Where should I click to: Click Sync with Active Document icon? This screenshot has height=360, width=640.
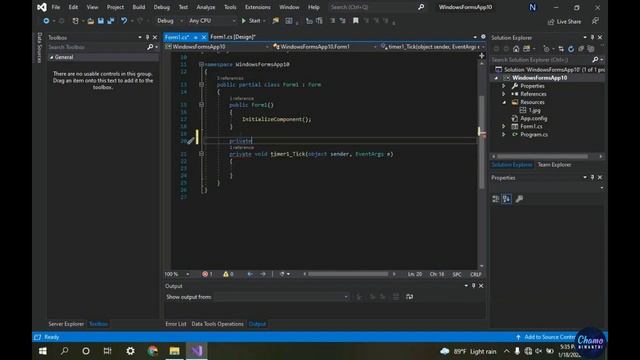coord(561,49)
